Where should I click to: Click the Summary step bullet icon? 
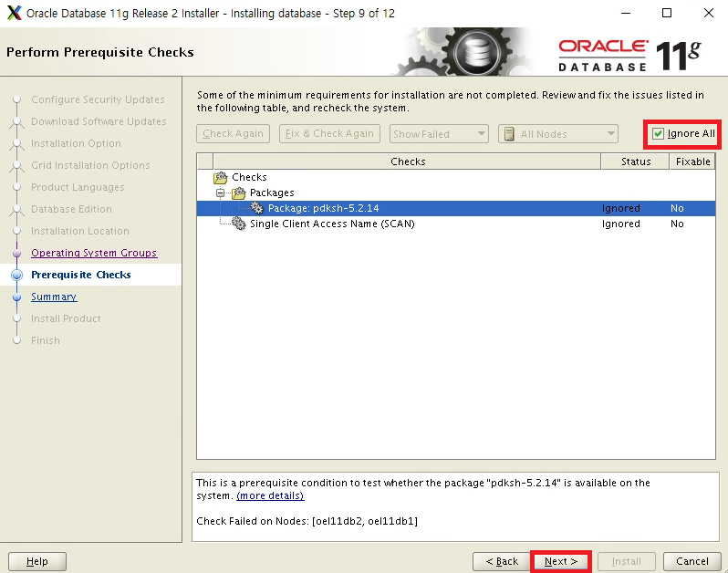click(17, 297)
